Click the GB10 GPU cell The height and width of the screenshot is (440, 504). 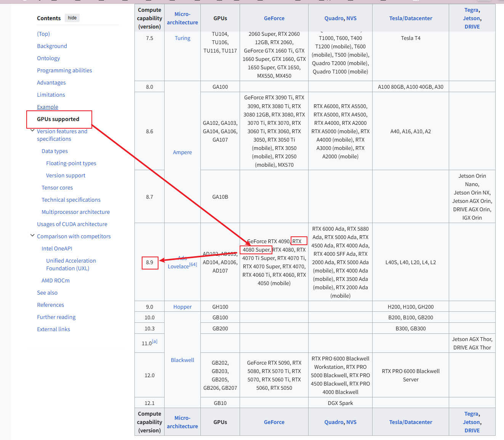click(x=220, y=403)
